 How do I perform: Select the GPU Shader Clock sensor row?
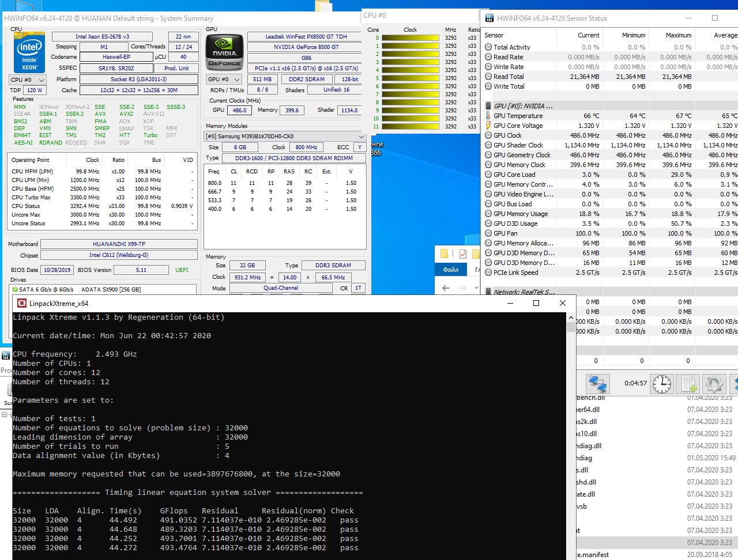[x=610, y=145]
